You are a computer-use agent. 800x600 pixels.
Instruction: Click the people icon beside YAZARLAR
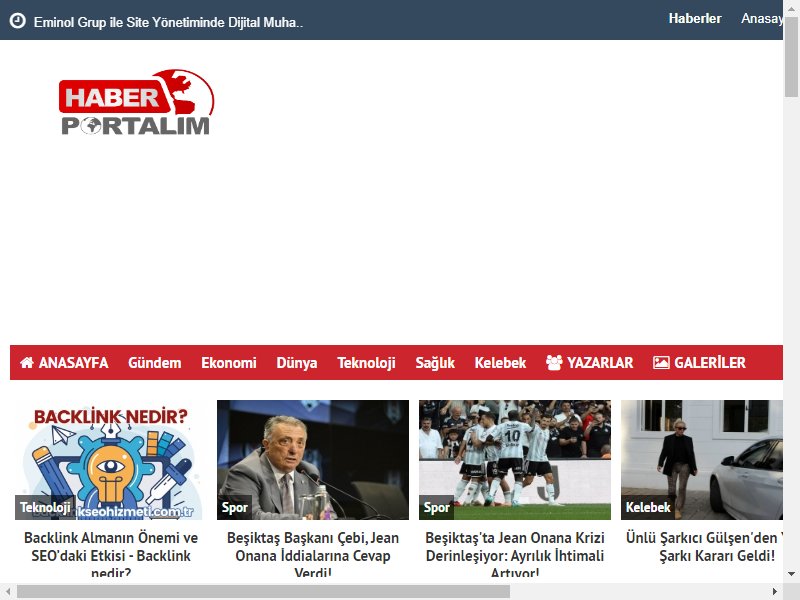(554, 362)
